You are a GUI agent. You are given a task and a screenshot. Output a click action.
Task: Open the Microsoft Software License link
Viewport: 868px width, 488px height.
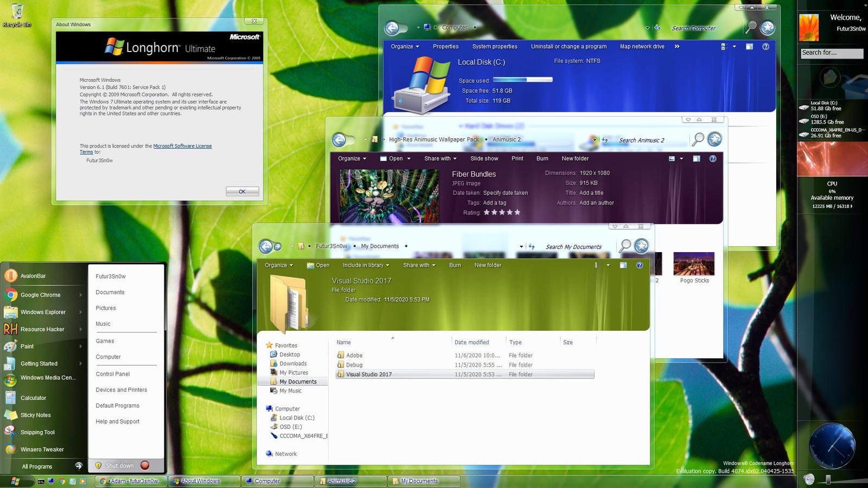182,146
